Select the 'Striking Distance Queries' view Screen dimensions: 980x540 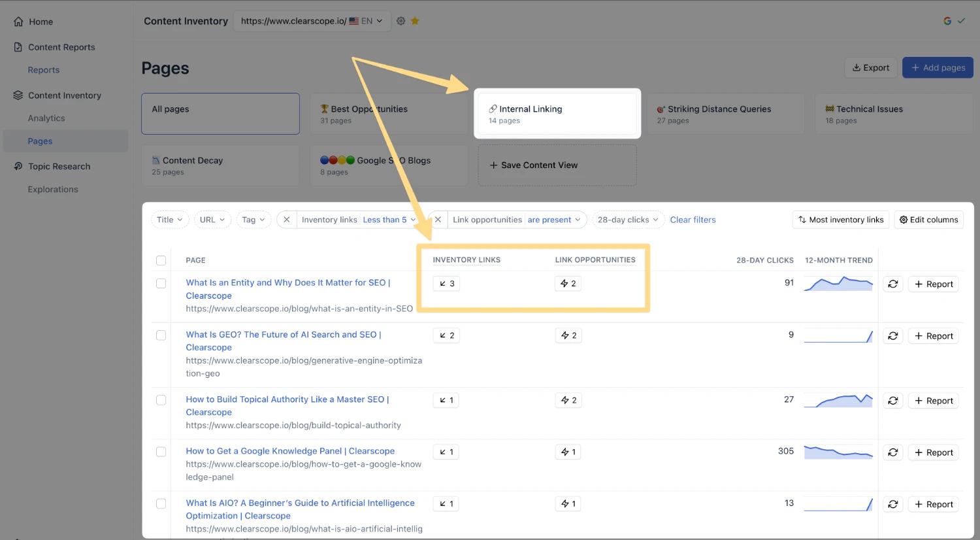[x=726, y=114]
